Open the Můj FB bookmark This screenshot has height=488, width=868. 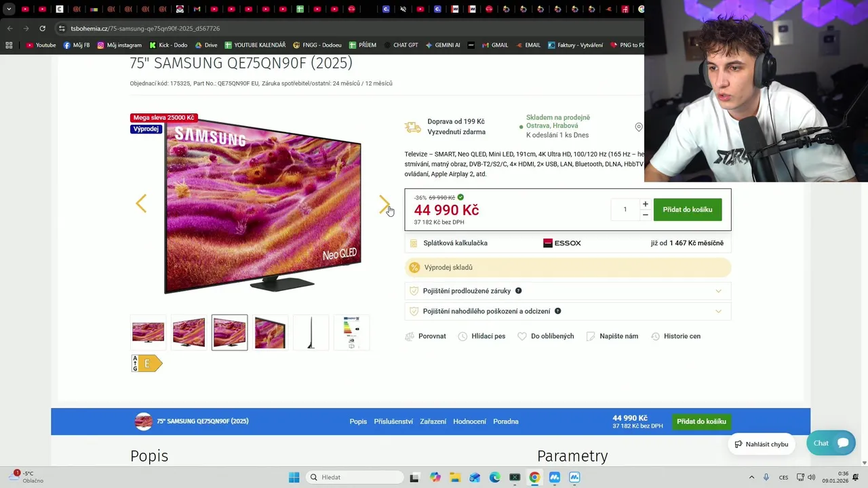point(77,45)
